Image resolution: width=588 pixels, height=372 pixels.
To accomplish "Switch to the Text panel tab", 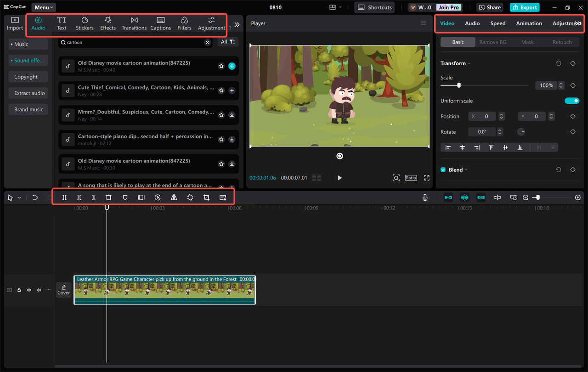I will (x=62, y=23).
